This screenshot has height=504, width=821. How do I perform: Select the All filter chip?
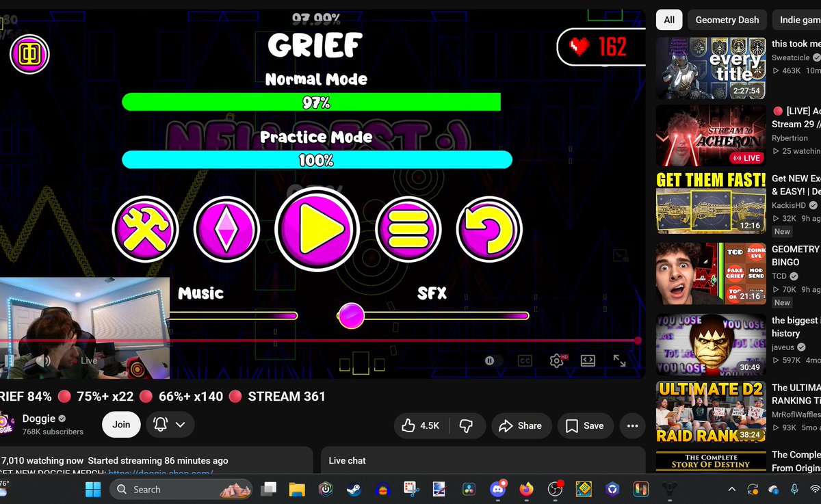pos(669,20)
